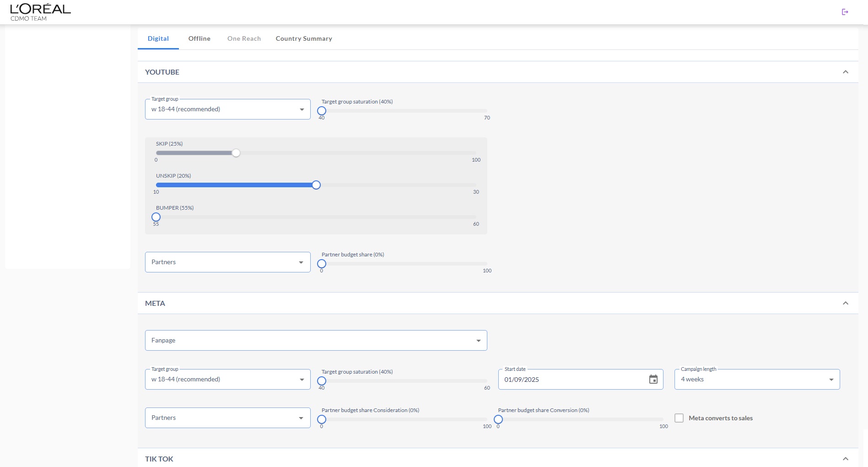868x467 pixels.
Task: Open Campaign length dropdown showing 4 weeks
Action: click(x=757, y=380)
